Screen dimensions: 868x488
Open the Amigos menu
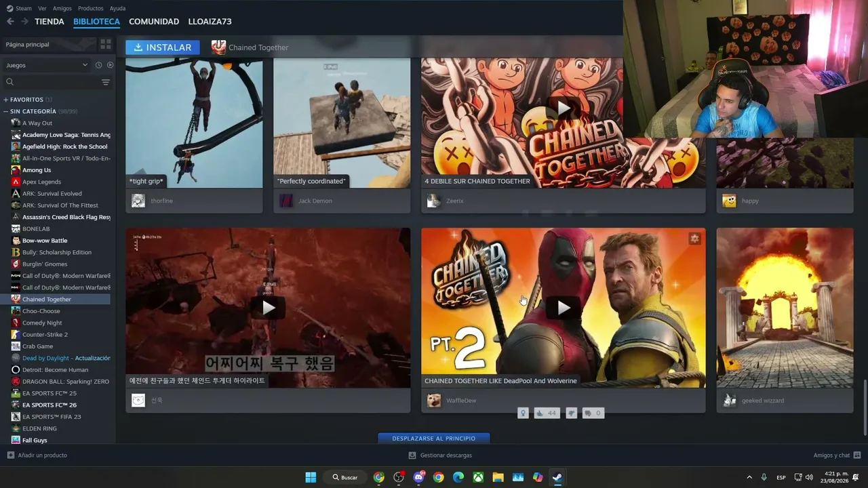click(x=62, y=8)
